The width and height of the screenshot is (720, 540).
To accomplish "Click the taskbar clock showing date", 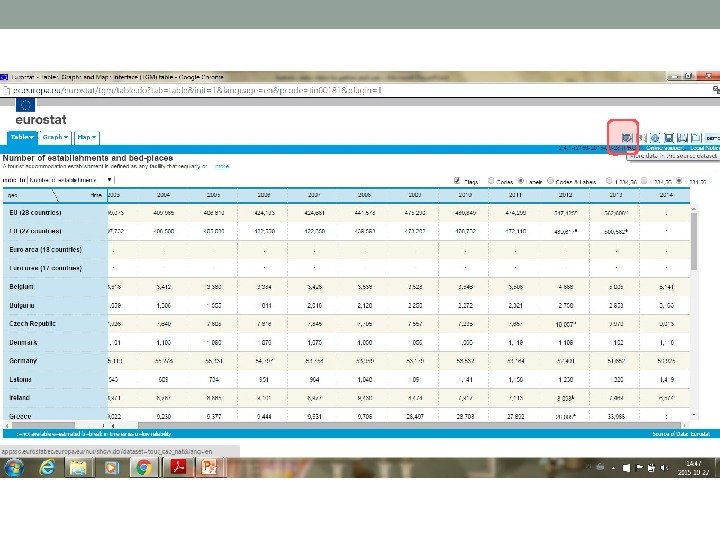I will click(693, 468).
